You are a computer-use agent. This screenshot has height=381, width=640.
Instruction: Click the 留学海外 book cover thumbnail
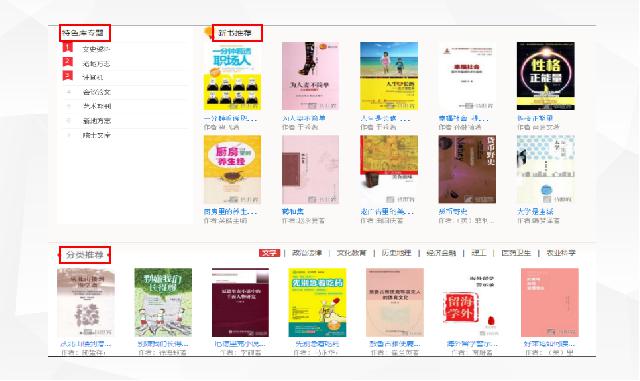pos(472,303)
